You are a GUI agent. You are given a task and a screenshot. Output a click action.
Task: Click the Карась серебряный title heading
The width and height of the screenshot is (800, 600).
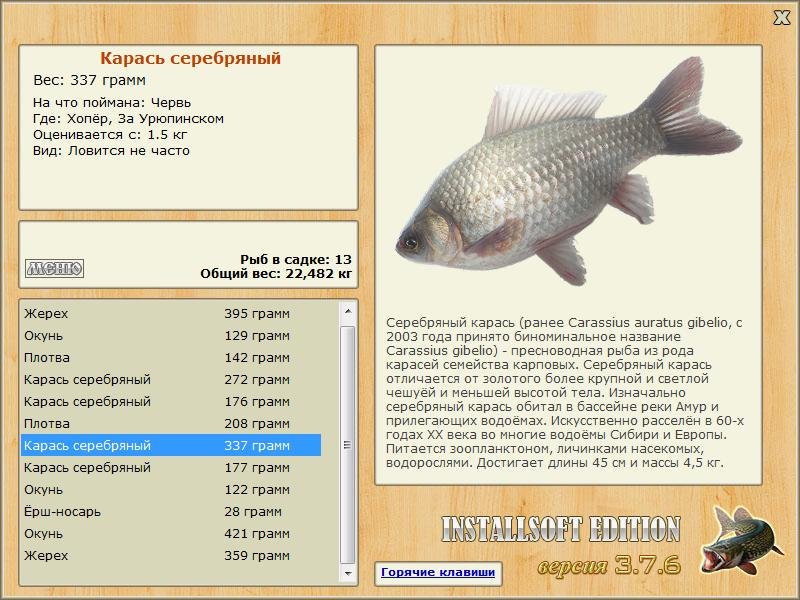(x=190, y=58)
